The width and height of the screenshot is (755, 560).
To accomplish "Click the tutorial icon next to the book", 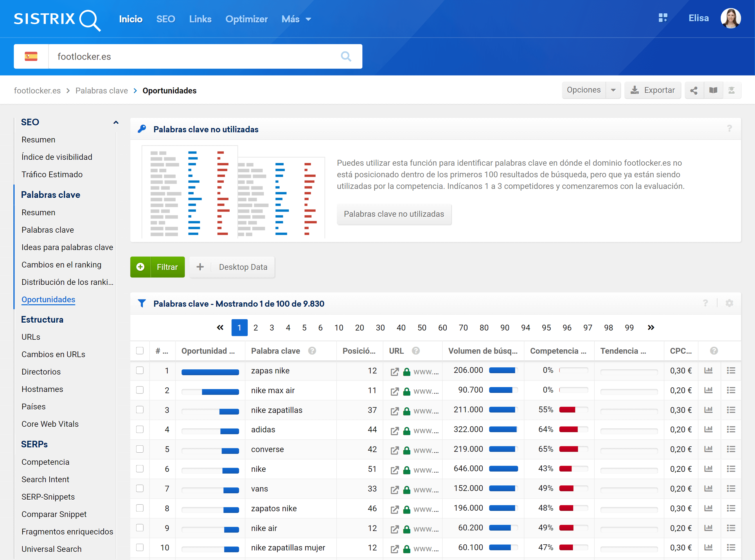I will point(731,90).
